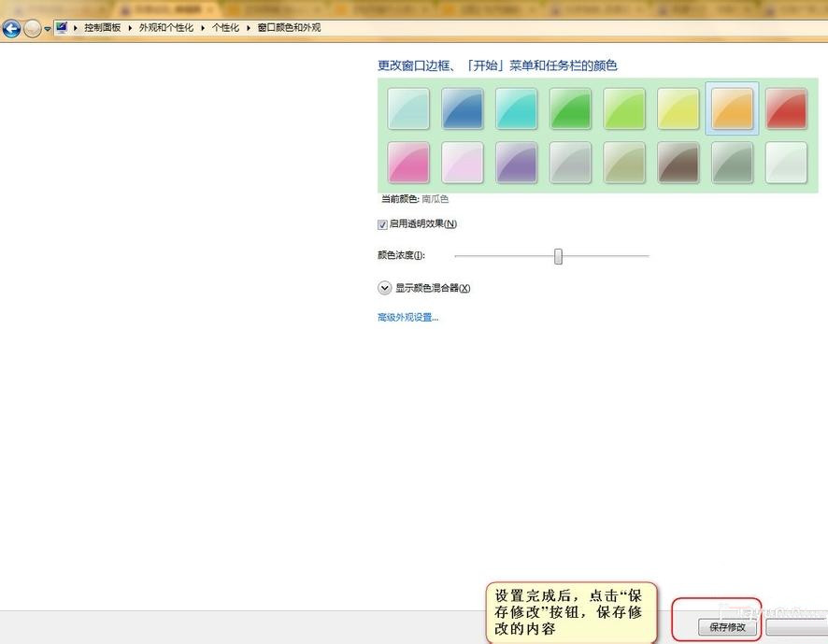Click the back navigation arrow
The width and height of the screenshot is (828, 644).
click(x=10, y=27)
